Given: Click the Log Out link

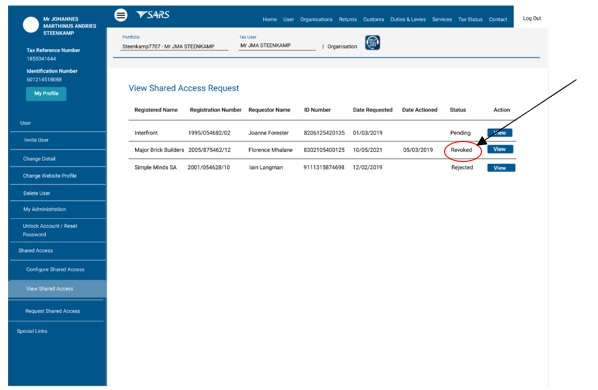Looking at the screenshot, I should pyautogui.click(x=532, y=18).
